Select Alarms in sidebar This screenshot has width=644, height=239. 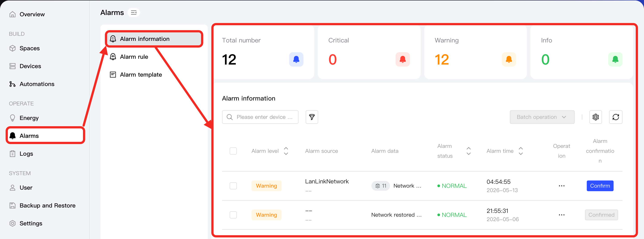pos(45,136)
